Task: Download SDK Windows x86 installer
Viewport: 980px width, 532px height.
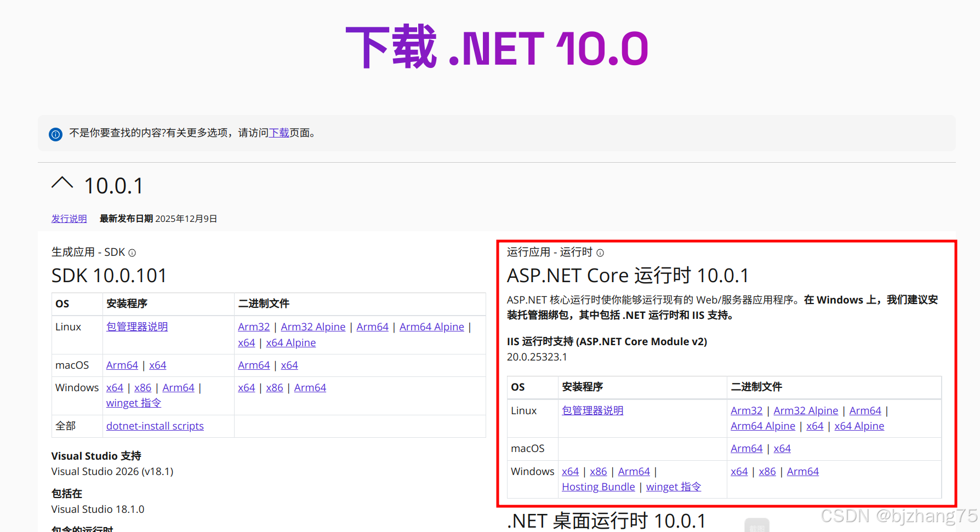Action: click(x=143, y=387)
